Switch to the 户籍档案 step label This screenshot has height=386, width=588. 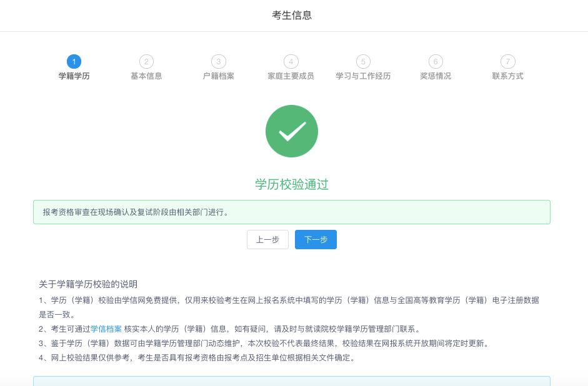(218, 76)
